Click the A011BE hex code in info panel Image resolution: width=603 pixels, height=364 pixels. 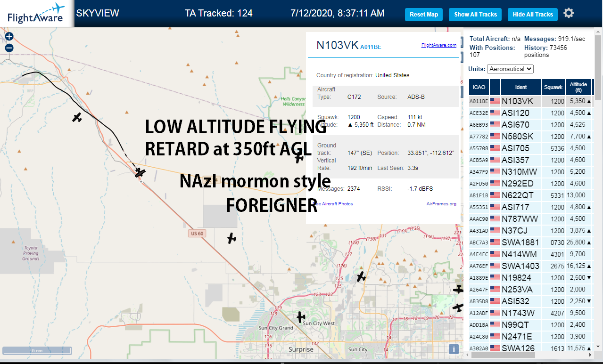(x=371, y=47)
